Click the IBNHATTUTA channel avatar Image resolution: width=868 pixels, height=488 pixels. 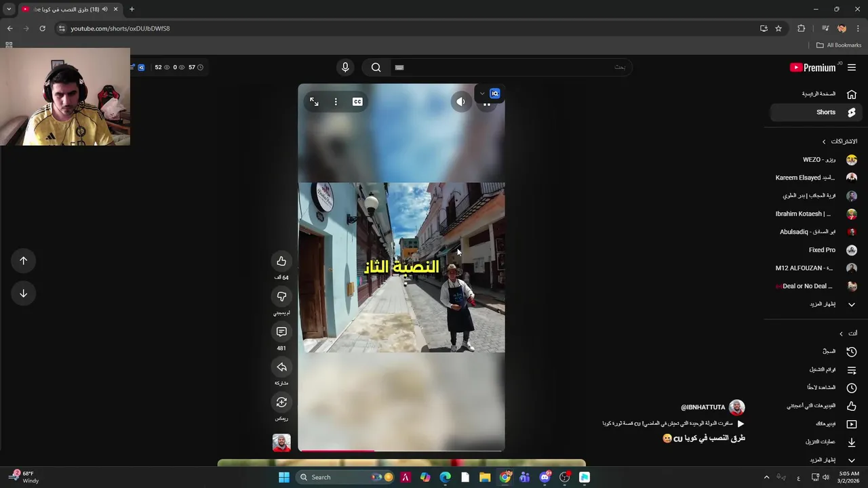tap(736, 407)
